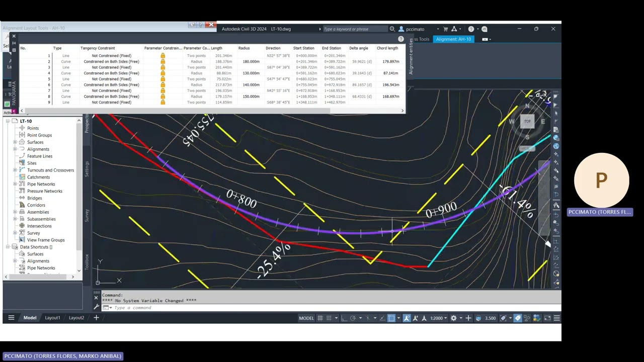The width and height of the screenshot is (644, 362).
Task: Sort by the Start Station column header
Action: [x=304, y=48]
